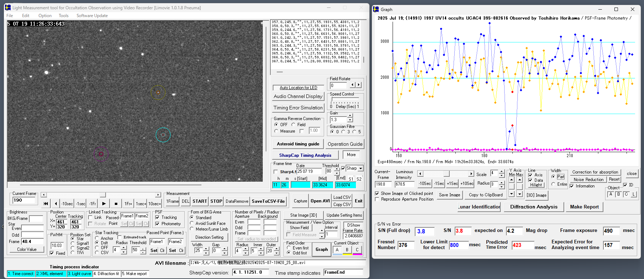Image resolution: width=644 pixels, height=279 pixels.
Task: Stop video playback with square button
Action: click(116, 204)
